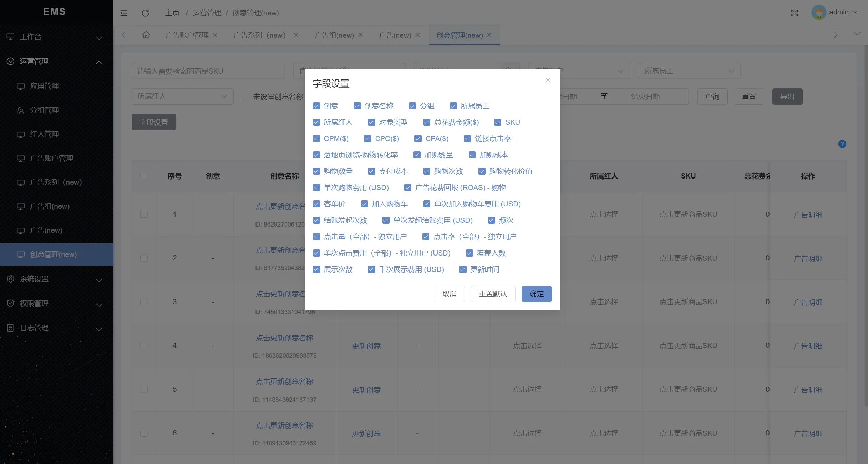
Task: Click 工作台 monitor icon in sidebar
Action: coord(11,37)
